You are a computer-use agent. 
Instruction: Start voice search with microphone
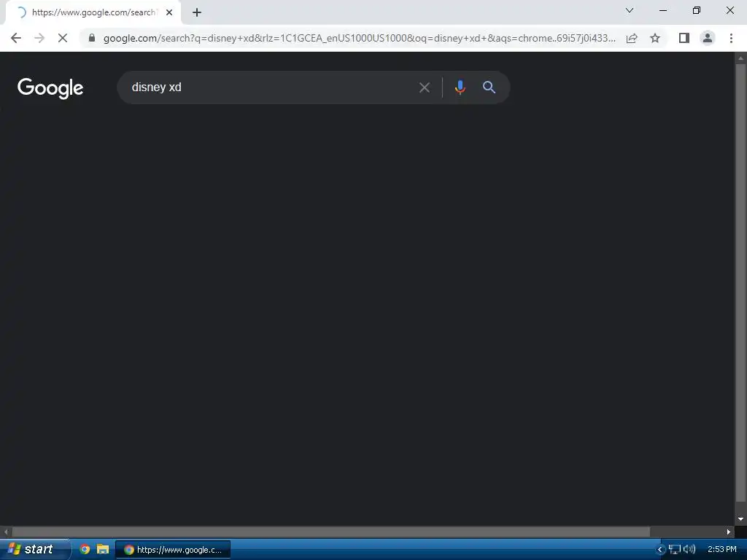pyautogui.click(x=460, y=87)
